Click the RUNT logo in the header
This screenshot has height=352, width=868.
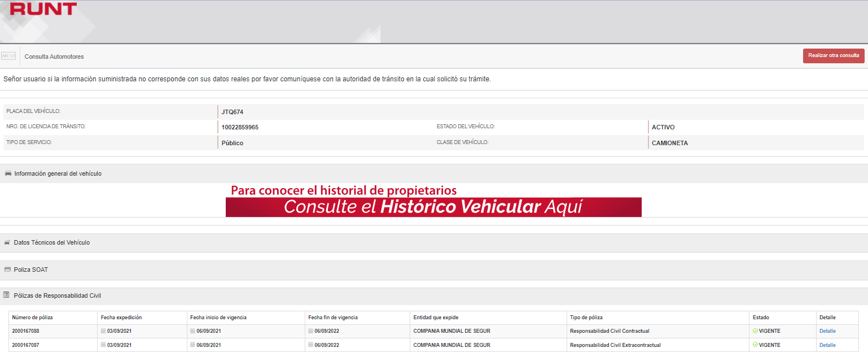coord(43,9)
